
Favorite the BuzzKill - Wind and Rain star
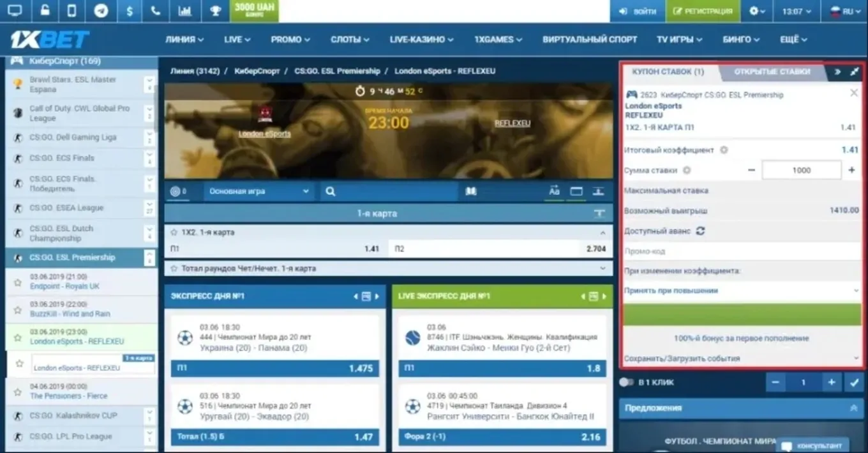[18, 309]
